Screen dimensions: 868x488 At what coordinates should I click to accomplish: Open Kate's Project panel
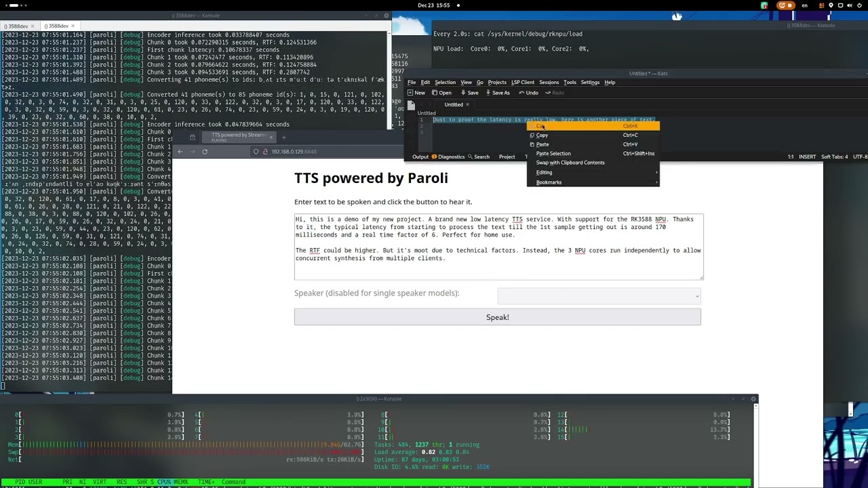click(507, 157)
